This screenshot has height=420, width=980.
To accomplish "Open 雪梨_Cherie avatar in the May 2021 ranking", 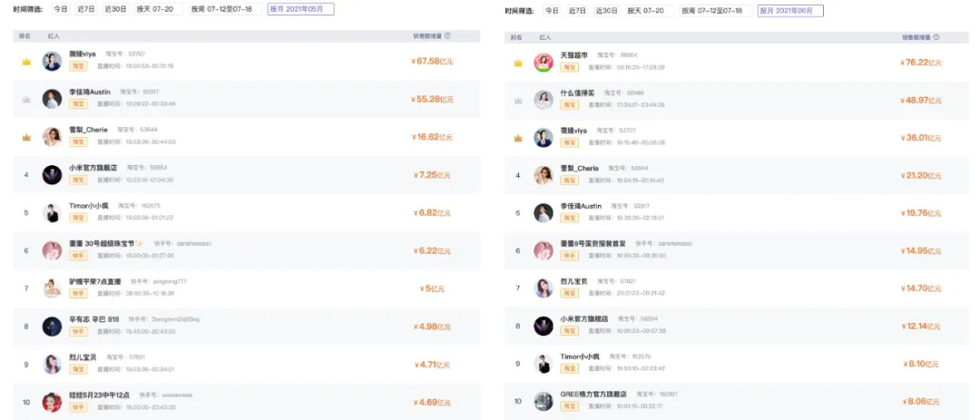I will [52, 137].
